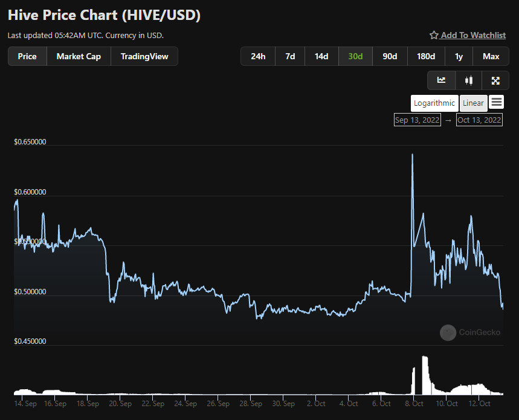Switch to line chart view icon
The width and height of the screenshot is (519, 420).
[x=441, y=80]
